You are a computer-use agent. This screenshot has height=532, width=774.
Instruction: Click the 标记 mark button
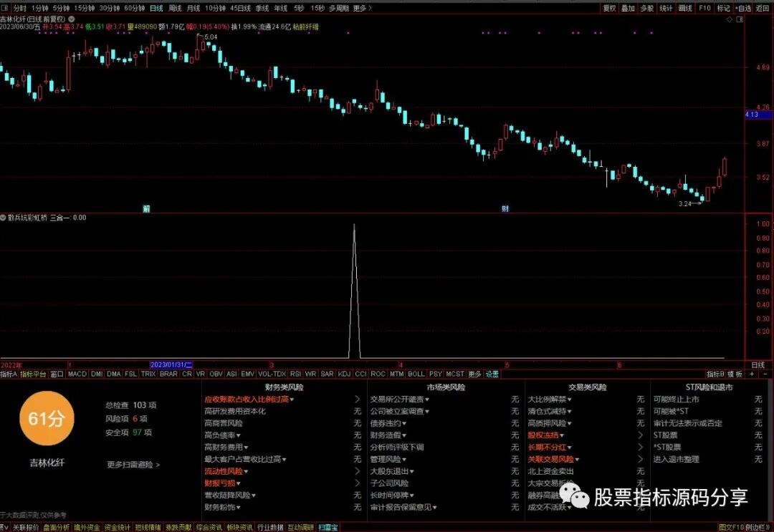pos(723,9)
